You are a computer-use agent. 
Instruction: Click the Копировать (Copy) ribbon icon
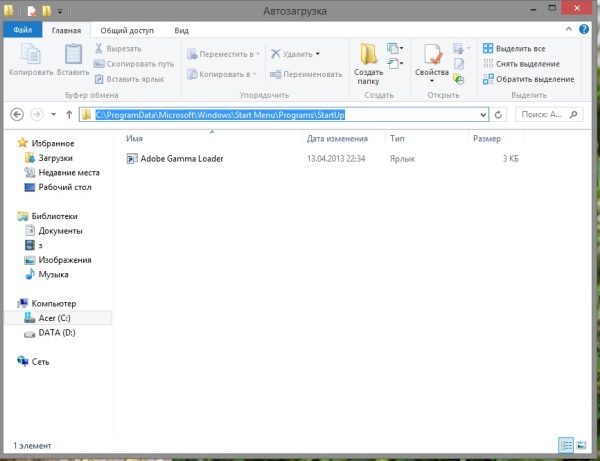[x=30, y=58]
